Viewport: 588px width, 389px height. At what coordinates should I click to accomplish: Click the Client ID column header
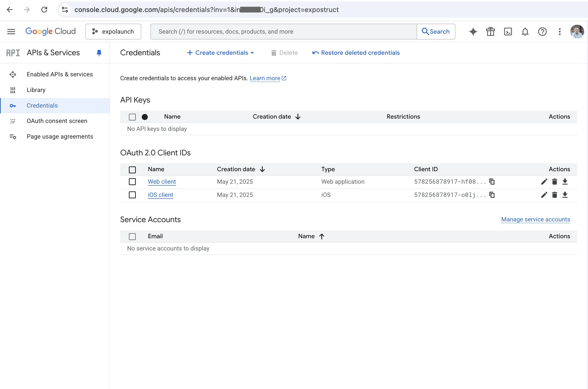pyautogui.click(x=425, y=169)
